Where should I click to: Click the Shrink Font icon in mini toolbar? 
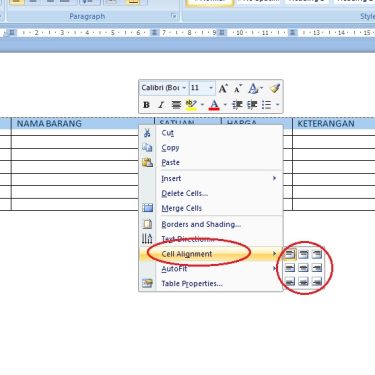tap(238, 89)
